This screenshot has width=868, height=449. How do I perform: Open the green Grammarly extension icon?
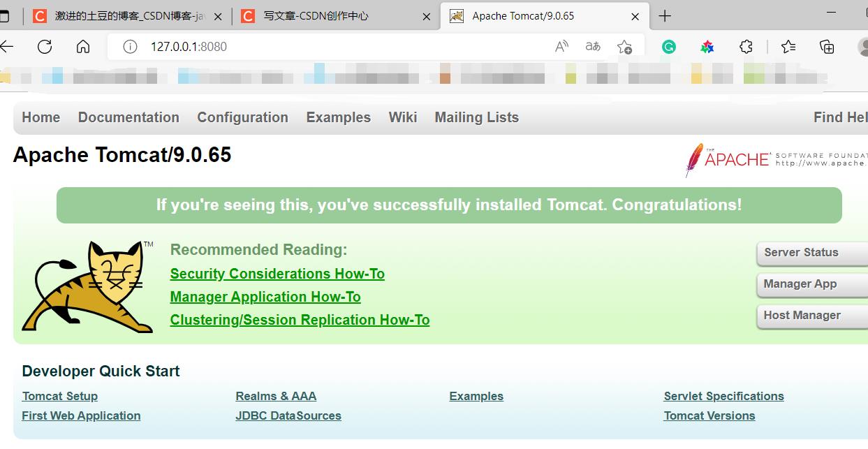(669, 47)
